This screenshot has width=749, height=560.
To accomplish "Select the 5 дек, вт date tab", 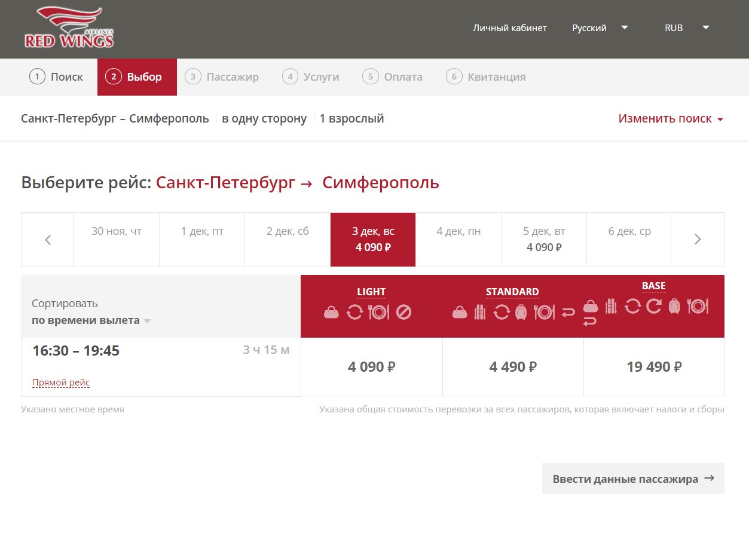I will point(544,240).
